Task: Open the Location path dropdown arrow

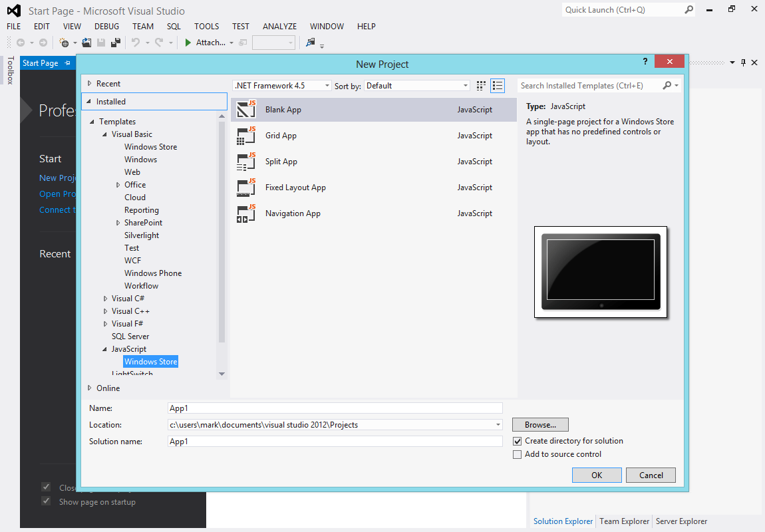Action: (498, 425)
